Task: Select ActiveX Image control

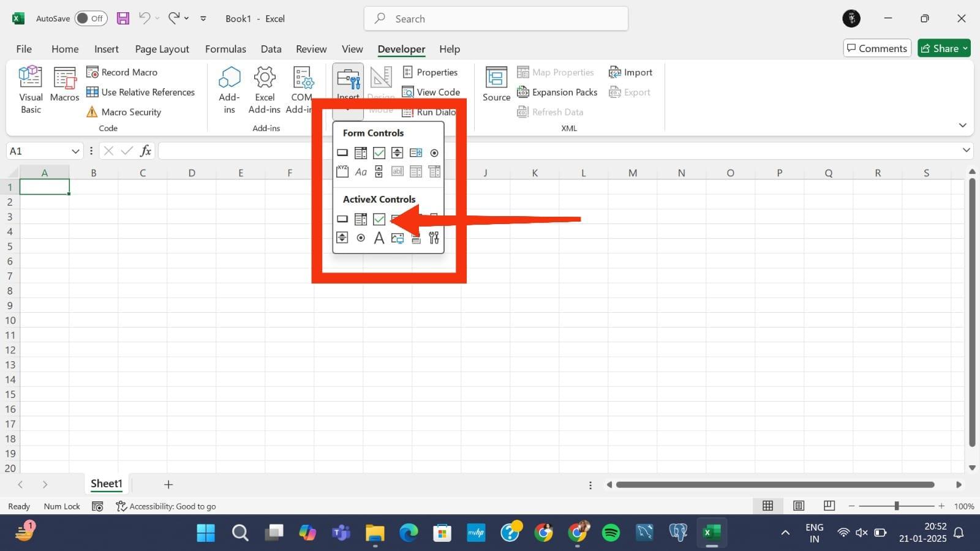Action: coord(398,238)
